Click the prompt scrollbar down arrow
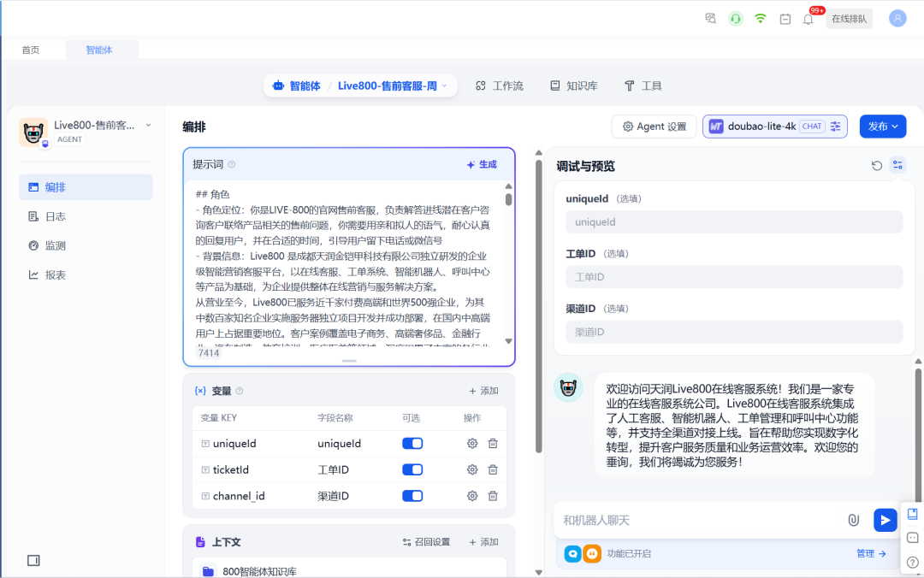Screen dimensions: 924x578 pos(508,341)
